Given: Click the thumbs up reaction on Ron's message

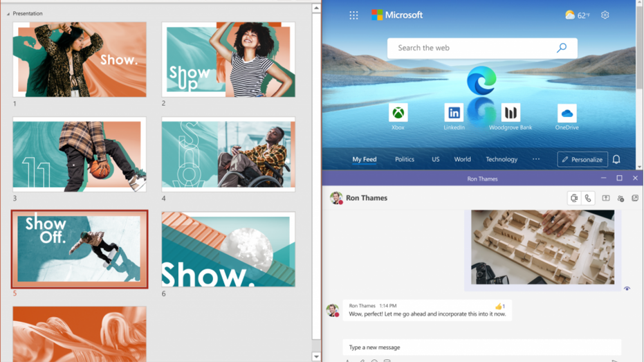Looking at the screenshot, I should pyautogui.click(x=499, y=306).
